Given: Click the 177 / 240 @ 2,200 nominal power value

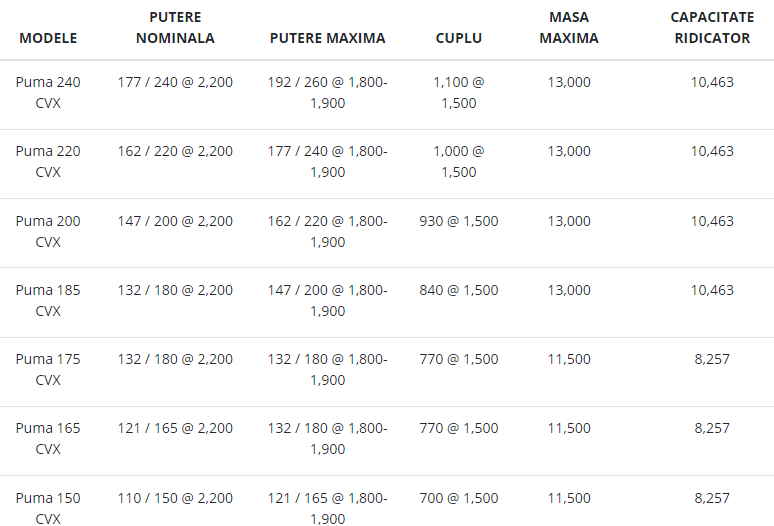Looking at the screenshot, I should [175, 82].
